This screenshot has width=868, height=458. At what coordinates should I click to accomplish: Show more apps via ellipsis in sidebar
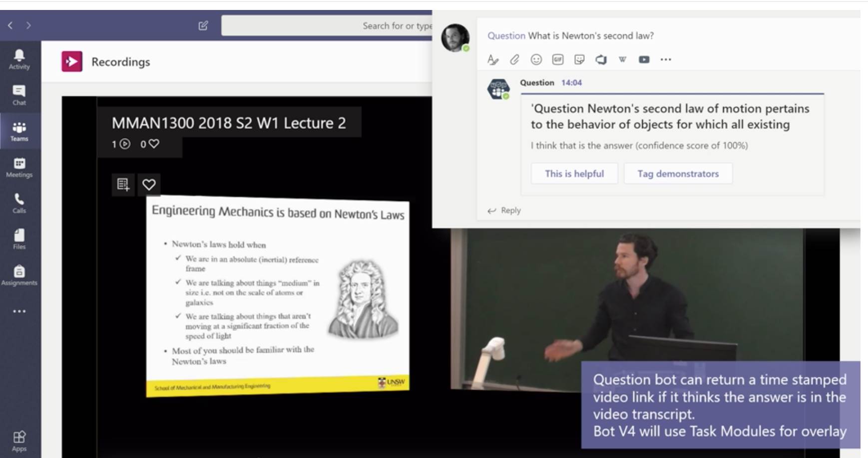[19, 311]
